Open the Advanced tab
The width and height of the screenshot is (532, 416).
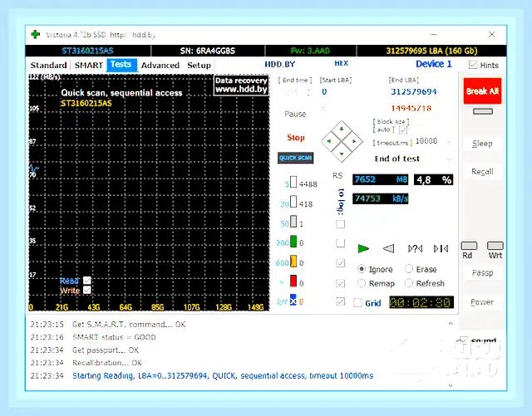160,65
